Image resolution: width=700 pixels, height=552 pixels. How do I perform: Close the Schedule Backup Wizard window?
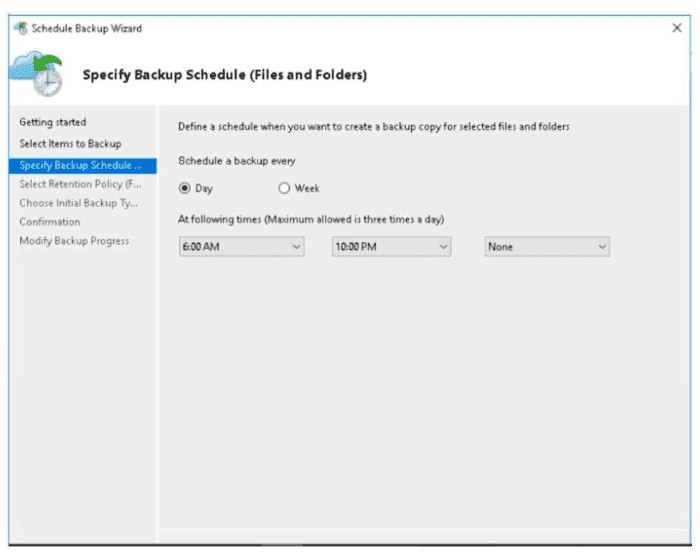point(676,27)
